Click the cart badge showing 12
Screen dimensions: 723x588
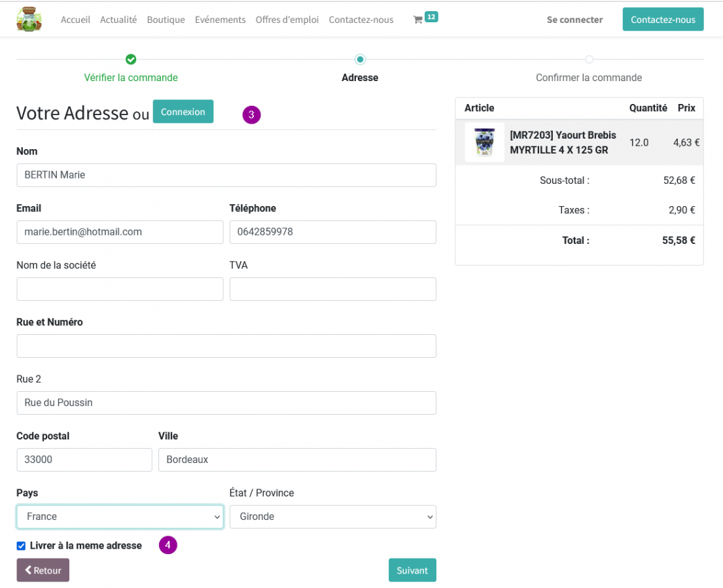coord(431,17)
